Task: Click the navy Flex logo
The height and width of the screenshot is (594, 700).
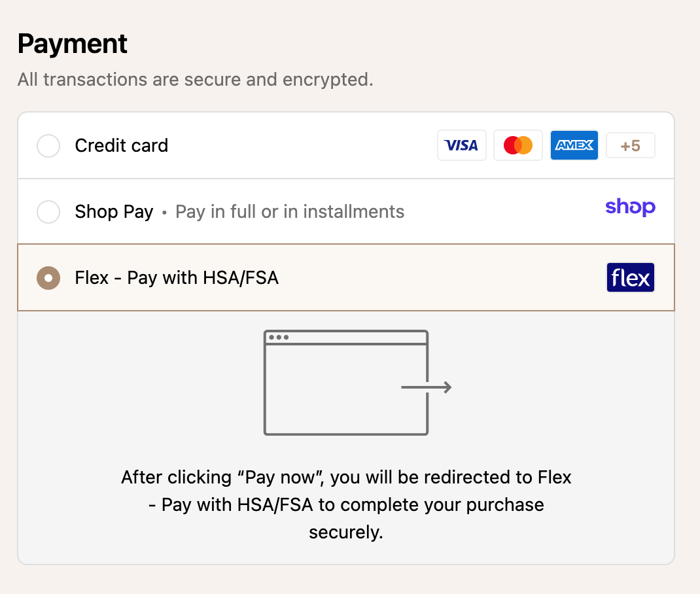Action: click(x=630, y=278)
